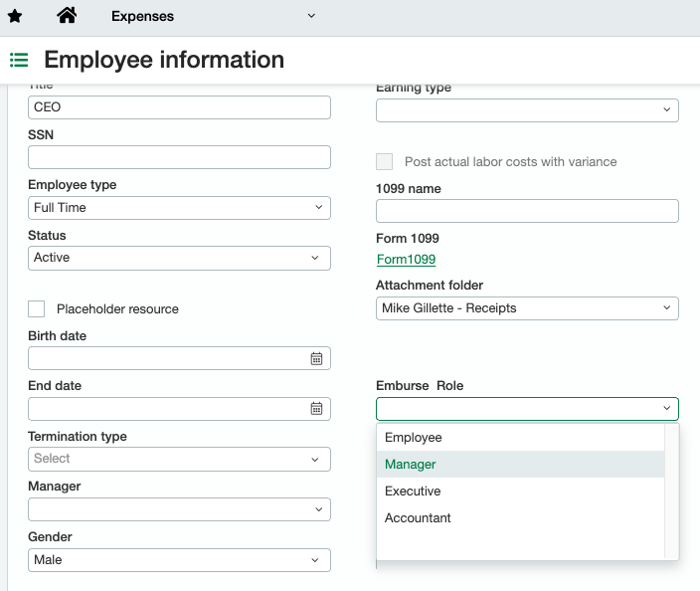Collapse the Emburse Role dropdown

(527, 409)
